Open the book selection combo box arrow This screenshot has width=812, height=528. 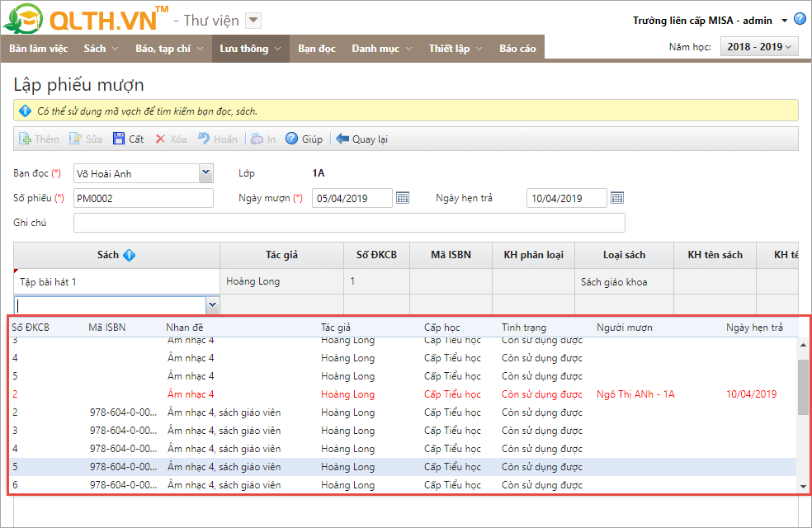pyautogui.click(x=212, y=305)
